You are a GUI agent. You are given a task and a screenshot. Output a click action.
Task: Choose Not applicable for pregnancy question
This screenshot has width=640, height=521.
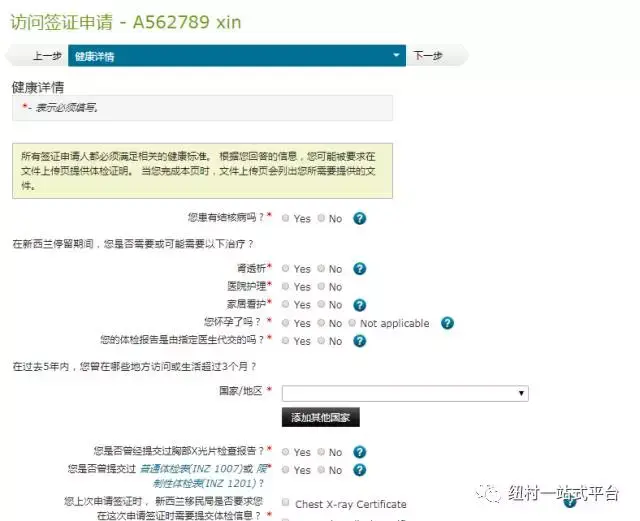point(352,323)
